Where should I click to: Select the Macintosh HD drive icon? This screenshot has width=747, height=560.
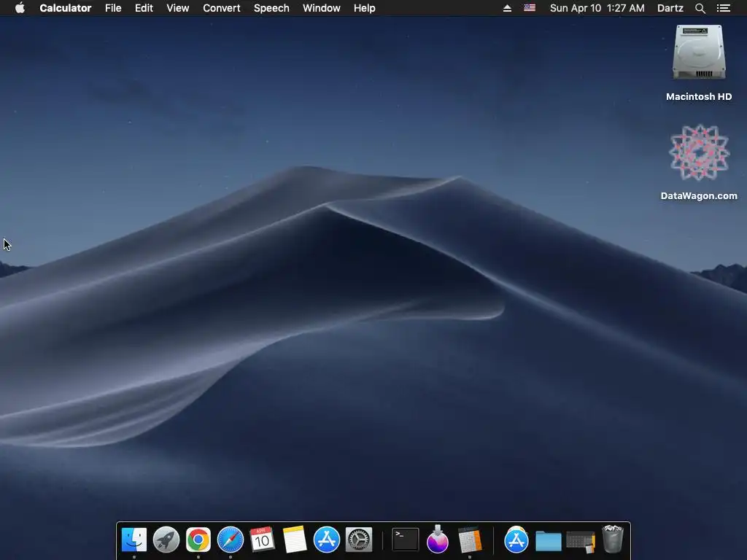pos(699,52)
